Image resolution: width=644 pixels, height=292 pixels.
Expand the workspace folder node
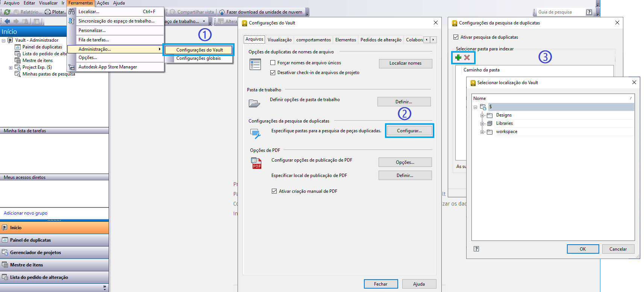[482, 132]
